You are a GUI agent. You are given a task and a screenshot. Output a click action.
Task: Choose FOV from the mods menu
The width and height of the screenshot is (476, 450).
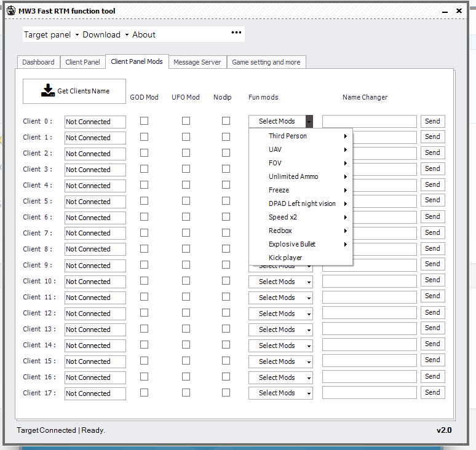tap(301, 164)
